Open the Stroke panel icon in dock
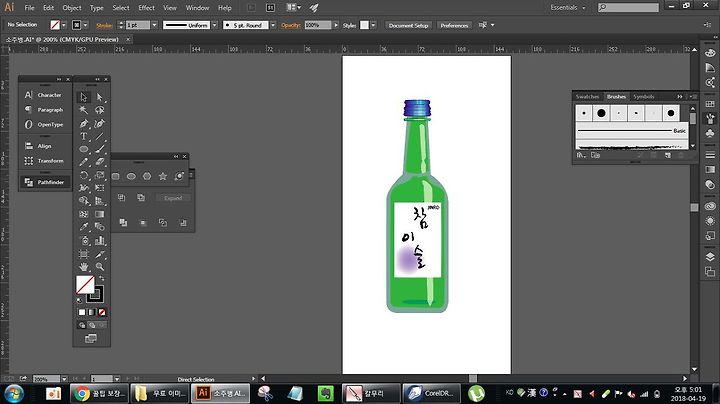 (710, 155)
